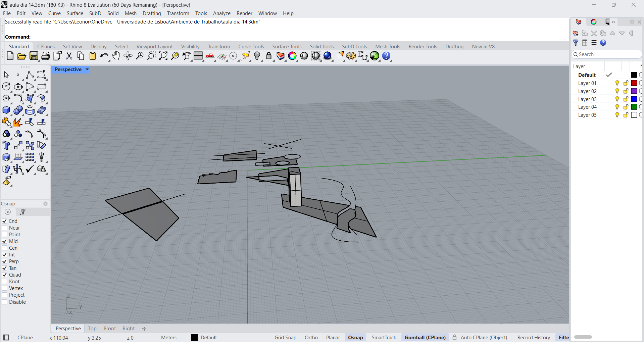Viewport: 644px width, 342px height.
Task: Select the Text object tool
Action: click(x=6, y=146)
